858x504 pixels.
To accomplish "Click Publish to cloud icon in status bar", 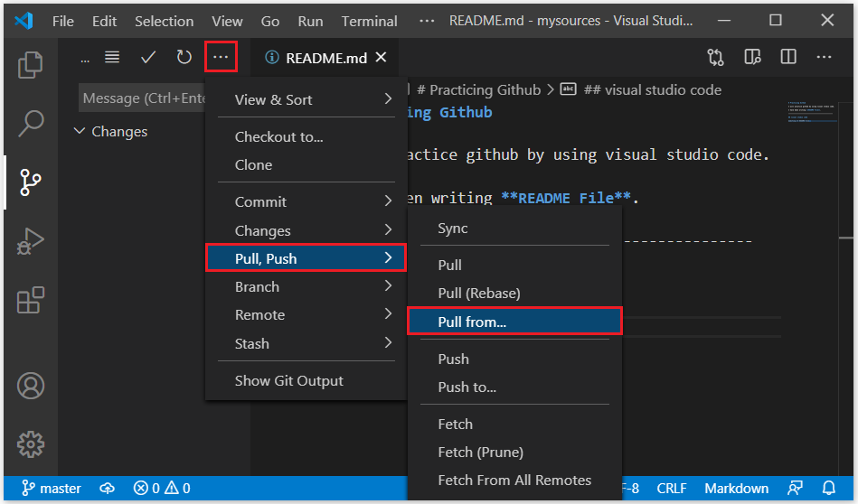I will [x=108, y=488].
